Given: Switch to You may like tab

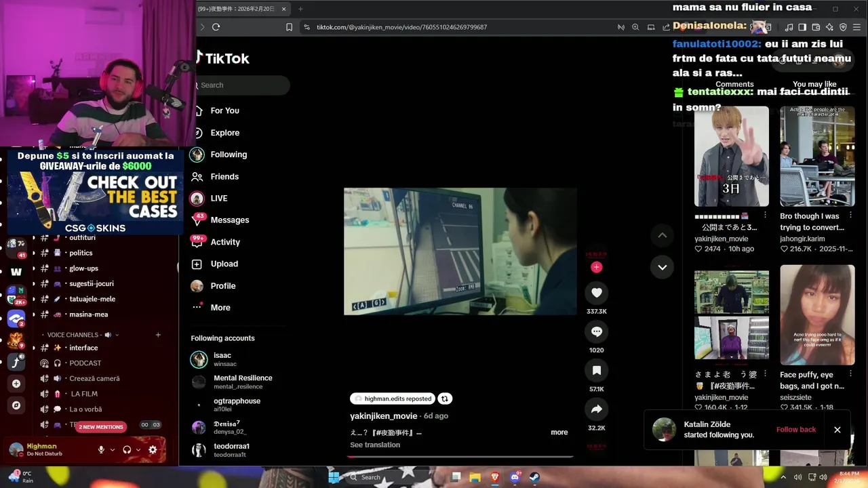Looking at the screenshot, I should 814,85.
